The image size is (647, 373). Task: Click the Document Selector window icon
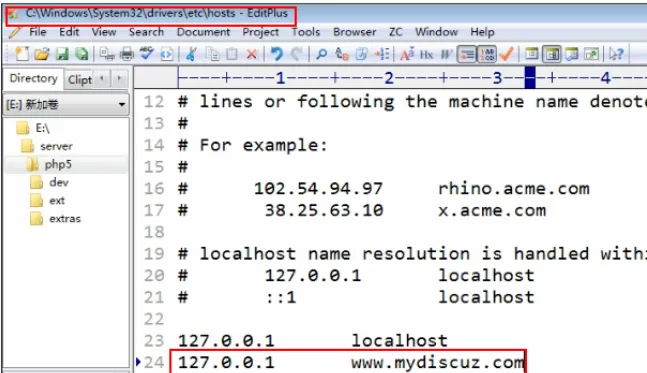[x=531, y=54]
